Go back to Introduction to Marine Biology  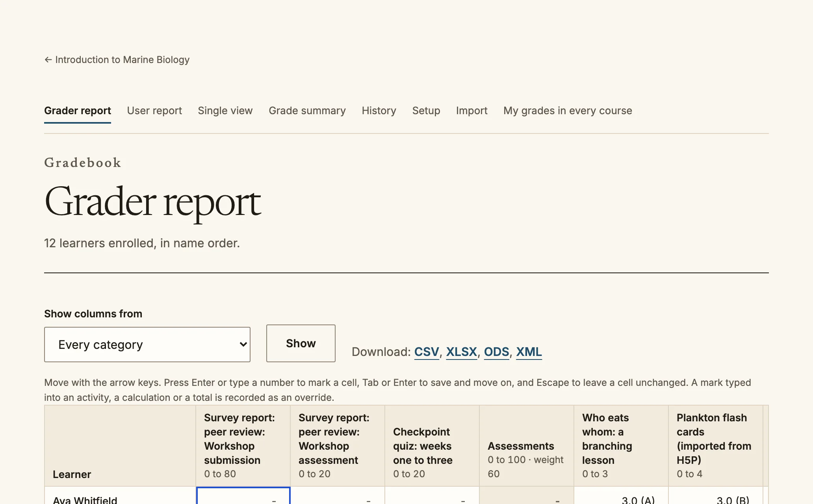click(x=117, y=60)
